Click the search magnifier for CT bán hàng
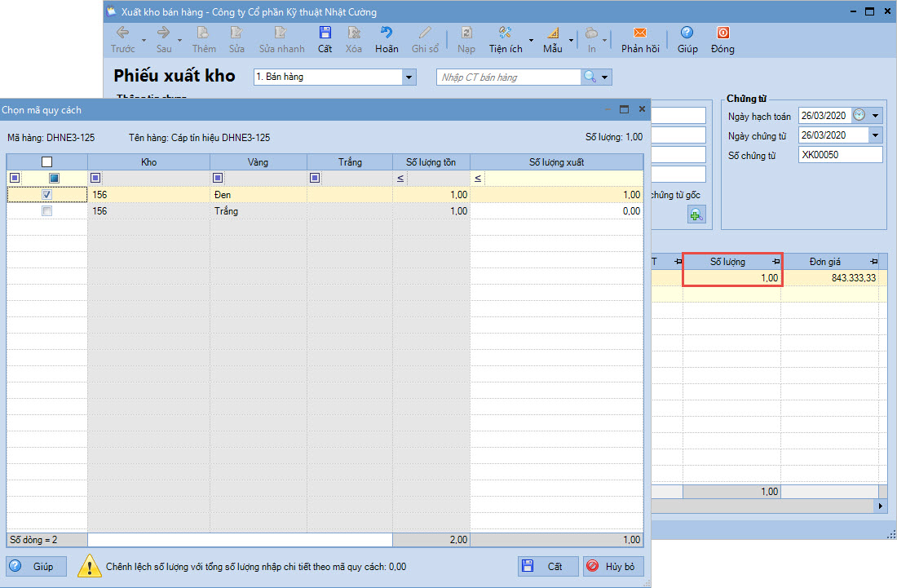Viewport: 897px width, 588px height. [589, 77]
